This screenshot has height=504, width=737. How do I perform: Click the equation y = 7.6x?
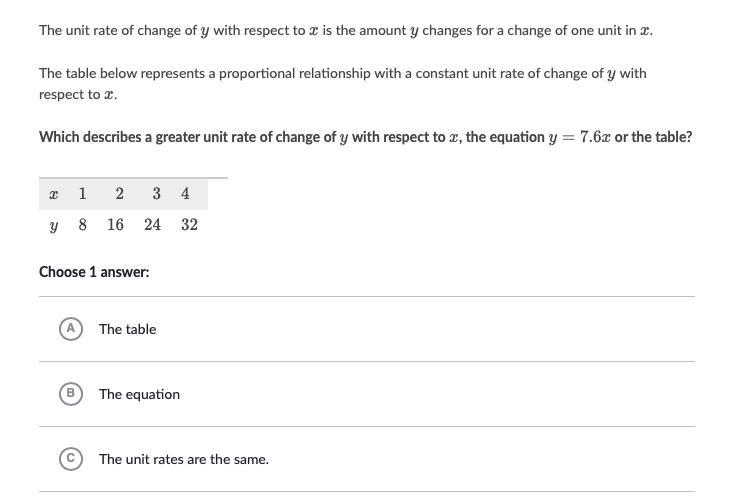click(578, 137)
